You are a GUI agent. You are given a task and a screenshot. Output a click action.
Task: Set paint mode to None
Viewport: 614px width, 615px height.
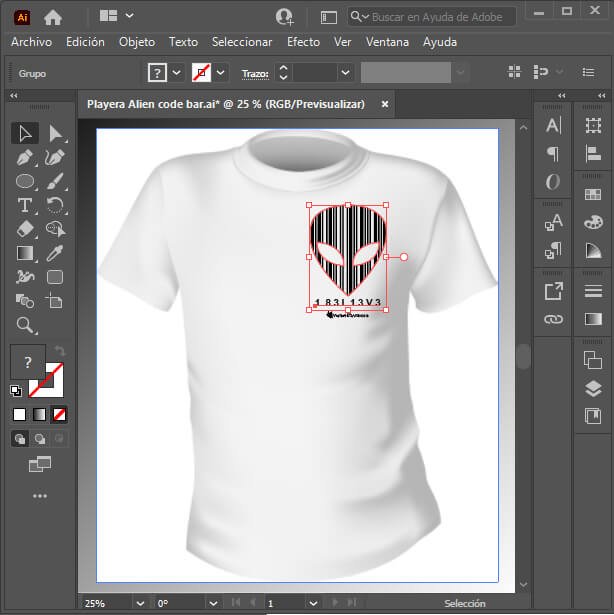tap(59, 415)
